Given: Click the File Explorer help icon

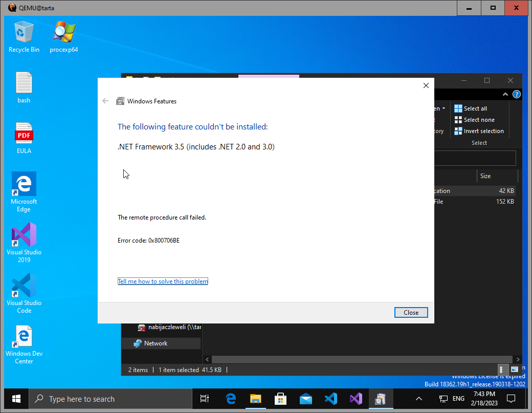Looking at the screenshot, I should point(517,95).
